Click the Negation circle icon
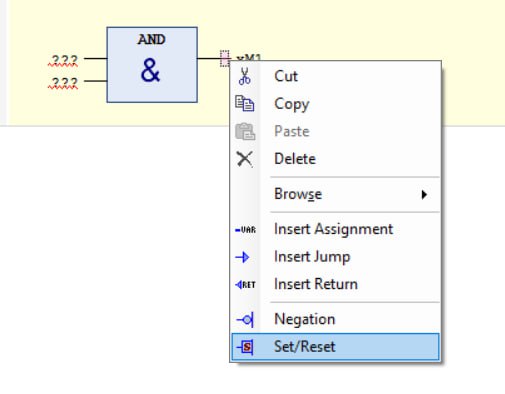 coord(245,320)
